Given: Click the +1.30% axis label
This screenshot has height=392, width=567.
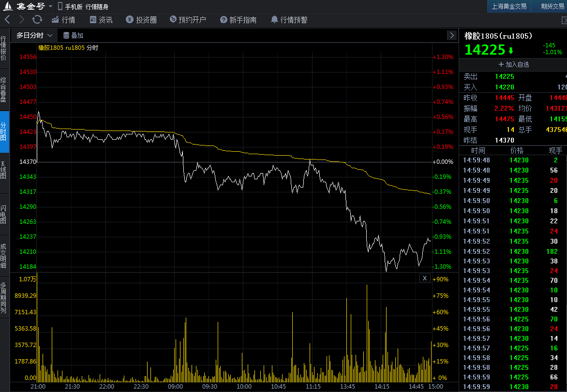Looking at the screenshot, I should point(443,57).
